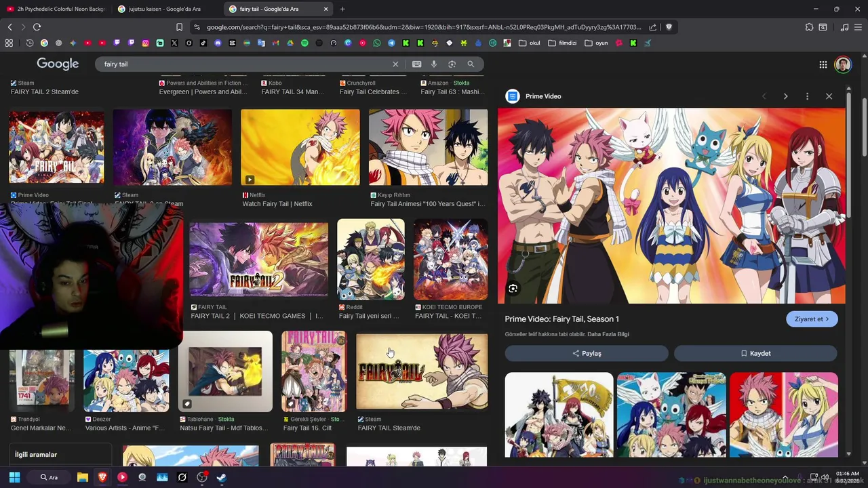This screenshot has height=488, width=868.
Task: Open Google virtual keyboard input
Action: [x=416, y=64]
